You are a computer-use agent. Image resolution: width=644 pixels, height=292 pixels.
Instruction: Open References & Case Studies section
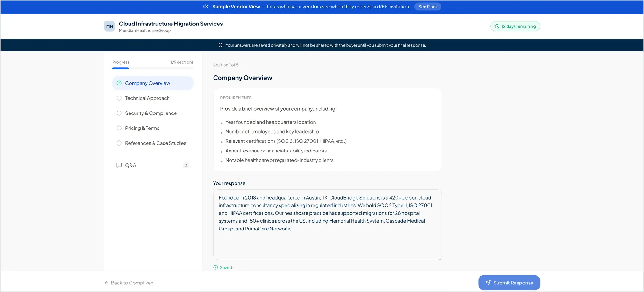[x=153, y=143]
